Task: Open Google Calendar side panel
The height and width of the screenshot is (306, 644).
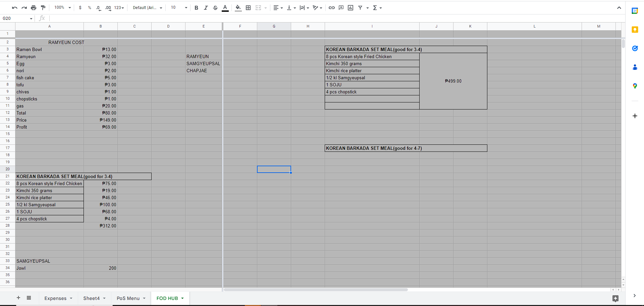Action: click(635, 11)
